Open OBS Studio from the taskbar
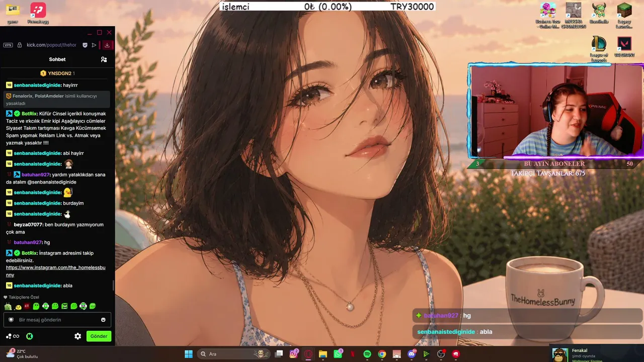This screenshot has height=362, width=644. pyautogui.click(x=441, y=354)
